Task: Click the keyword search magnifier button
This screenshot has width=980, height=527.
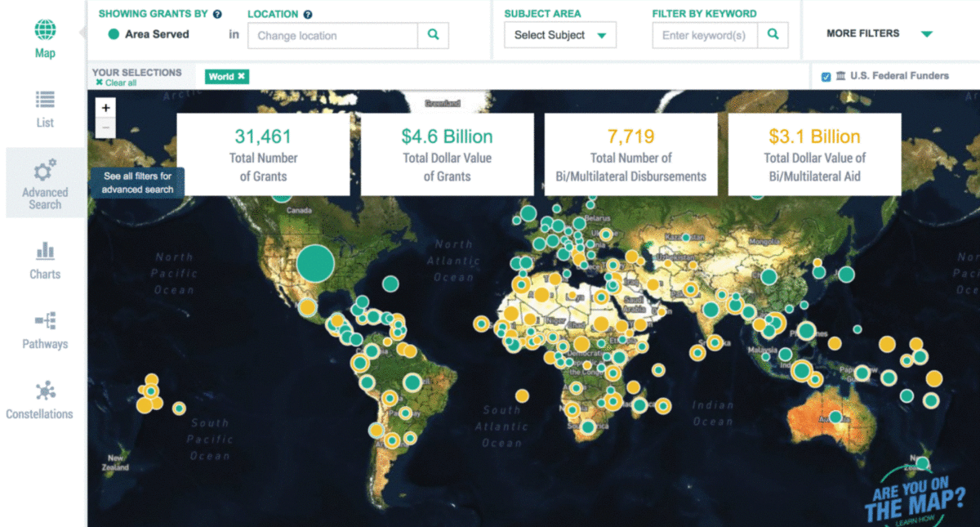Action: (x=773, y=35)
